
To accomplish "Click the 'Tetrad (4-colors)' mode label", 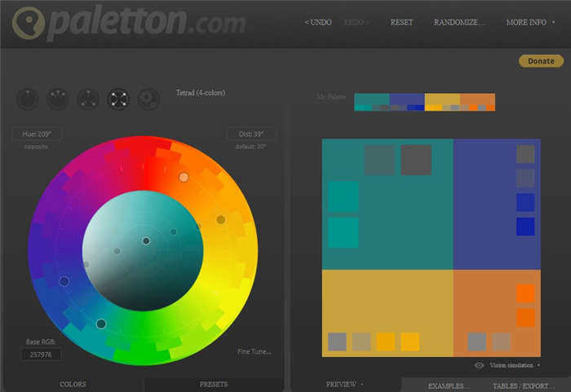I will (201, 93).
